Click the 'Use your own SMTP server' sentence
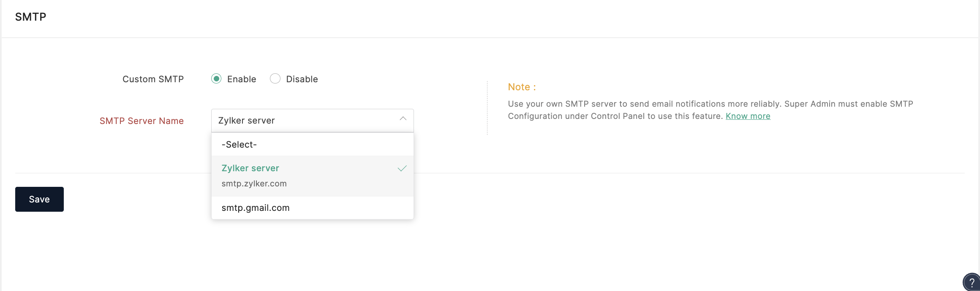This screenshot has width=980, height=291. [x=644, y=104]
